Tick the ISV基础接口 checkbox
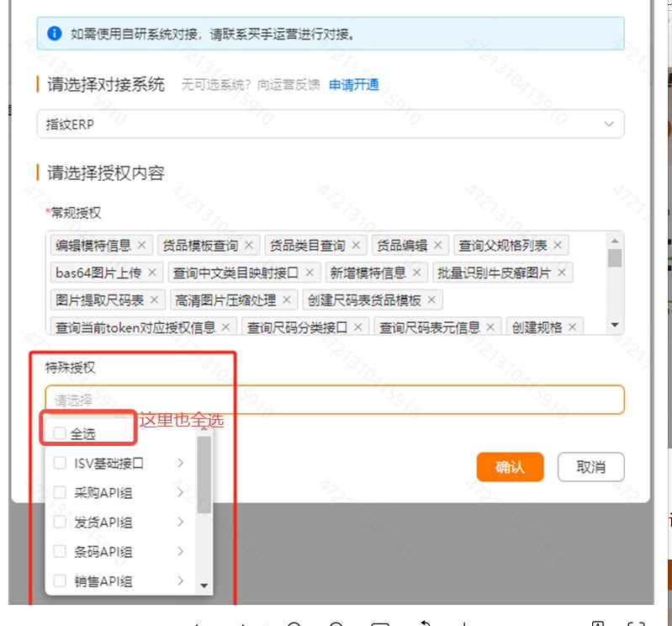Image resolution: width=672 pixels, height=626 pixels. (x=60, y=463)
